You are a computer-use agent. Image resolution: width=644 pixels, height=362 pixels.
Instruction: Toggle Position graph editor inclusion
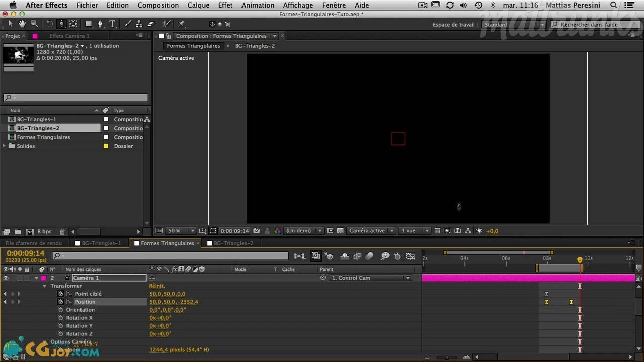[69, 302]
